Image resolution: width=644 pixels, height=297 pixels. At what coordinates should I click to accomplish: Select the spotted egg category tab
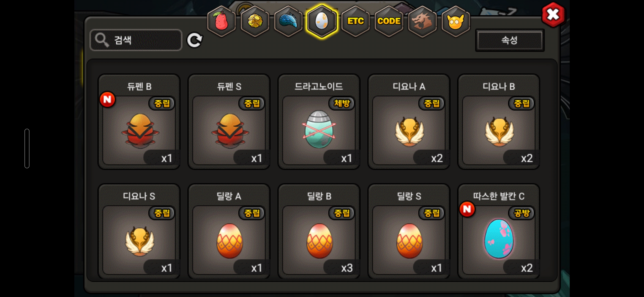(322, 21)
